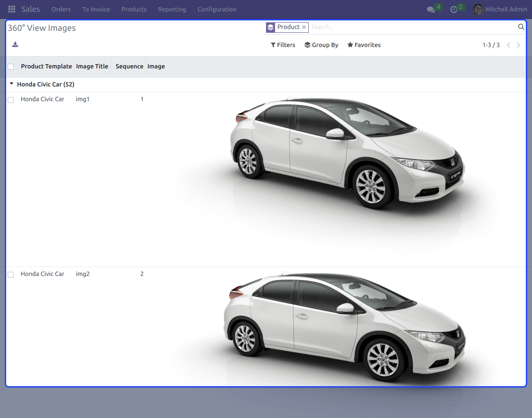The image size is (532, 418).
Task: Open the Configuration menu
Action: pyautogui.click(x=217, y=9)
